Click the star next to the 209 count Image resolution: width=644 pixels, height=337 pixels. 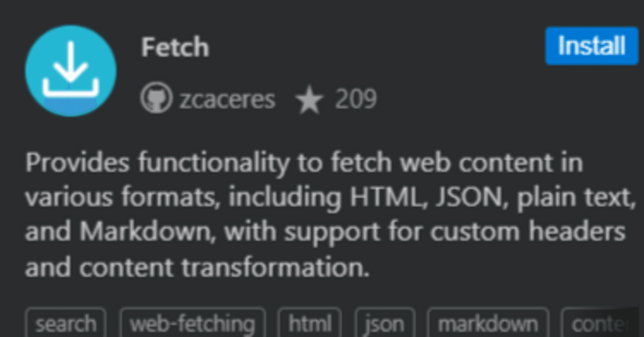pyautogui.click(x=310, y=99)
